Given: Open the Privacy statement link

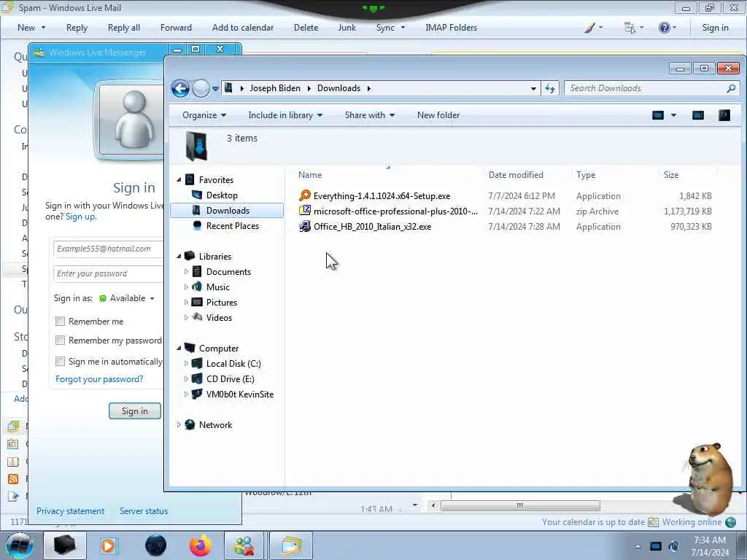Looking at the screenshot, I should [x=70, y=511].
